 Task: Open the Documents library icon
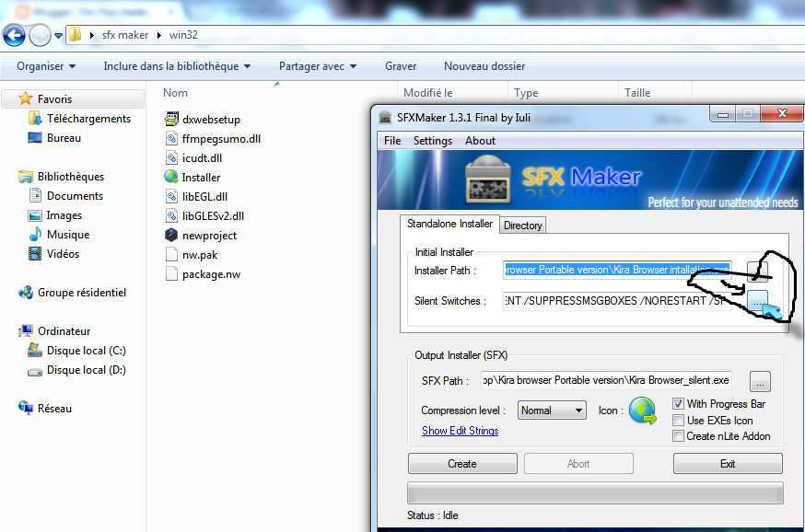(35, 196)
